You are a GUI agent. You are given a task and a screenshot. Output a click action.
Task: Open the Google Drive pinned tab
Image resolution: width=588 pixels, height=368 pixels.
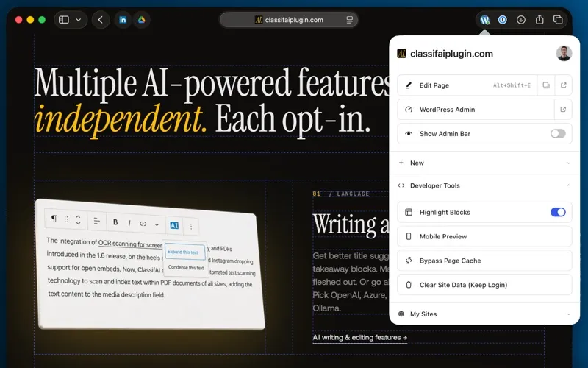(141, 20)
